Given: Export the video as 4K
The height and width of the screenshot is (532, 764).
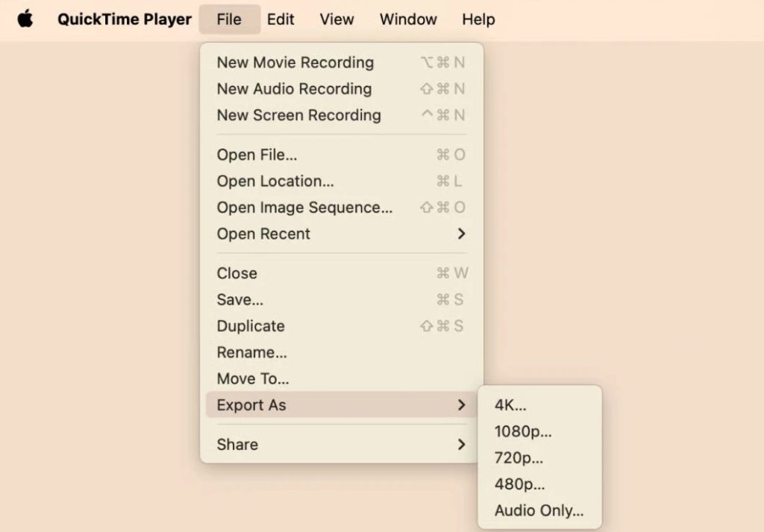Looking at the screenshot, I should tap(512, 405).
